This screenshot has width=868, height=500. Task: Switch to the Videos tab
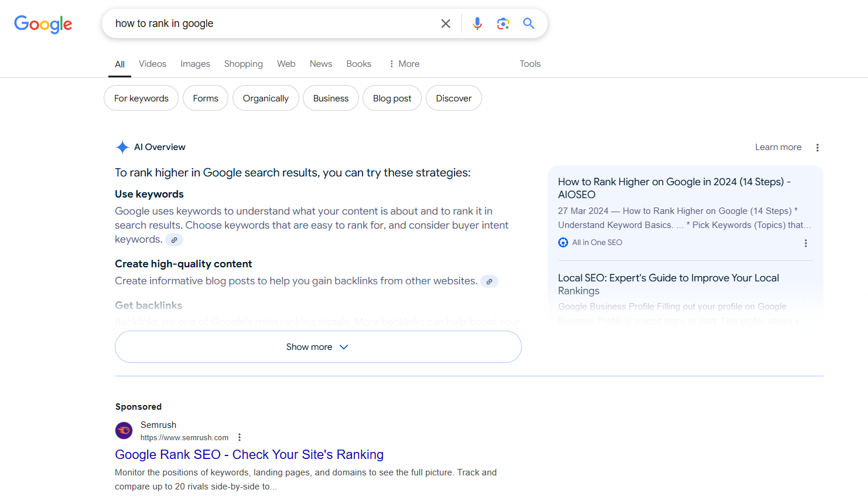[x=152, y=64]
